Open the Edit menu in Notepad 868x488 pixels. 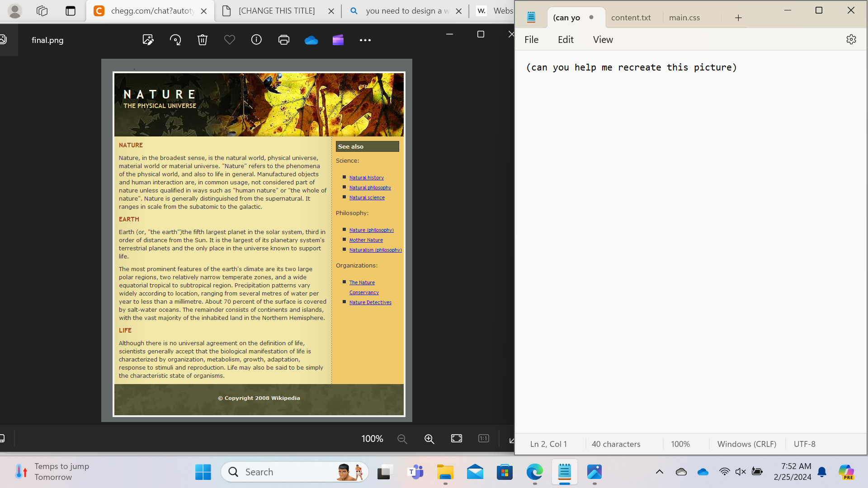pos(565,39)
